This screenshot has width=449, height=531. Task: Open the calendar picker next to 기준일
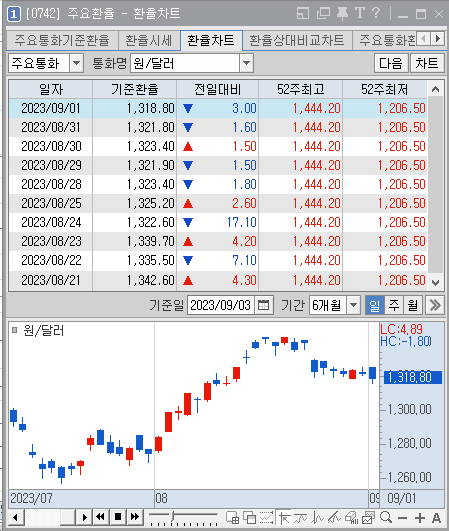[263, 305]
